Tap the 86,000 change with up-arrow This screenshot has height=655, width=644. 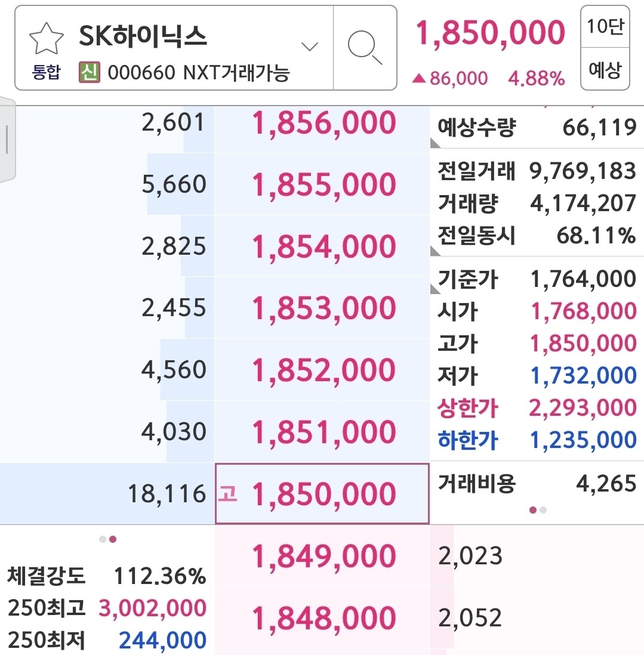coord(449,78)
